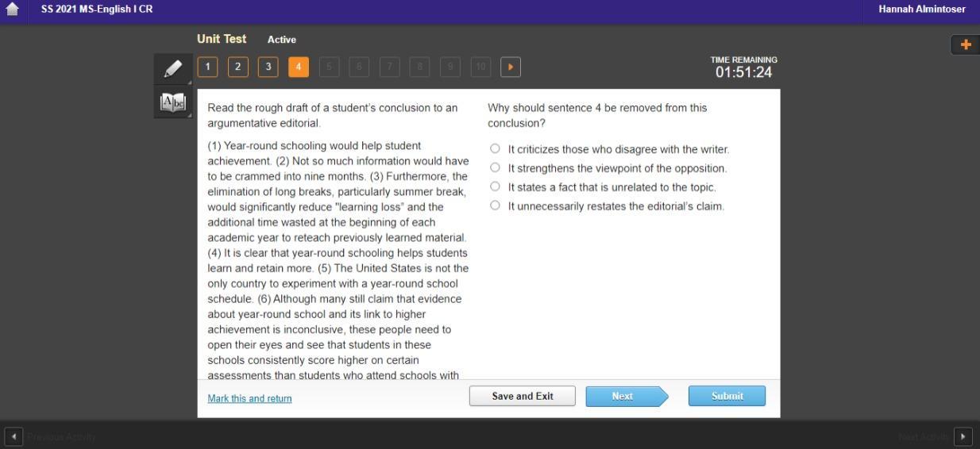Image resolution: width=980 pixels, height=449 pixels.
Task: Submit the unit test
Action: pos(727,396)
